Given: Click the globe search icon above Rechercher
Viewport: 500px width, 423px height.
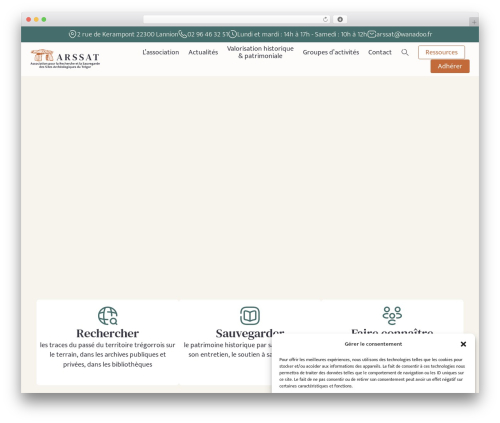Looking at the screenshot, I should [x=108, y=316].
